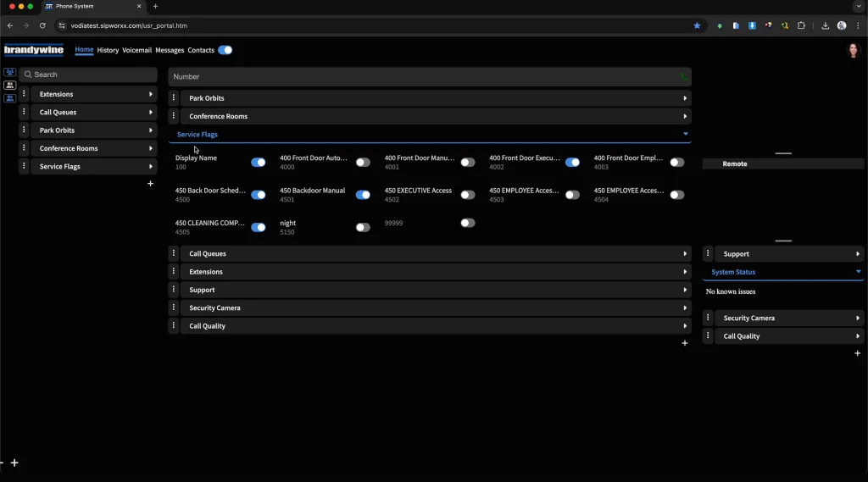Open the browser Extensions puzzle icon
This screenshot has height=482, width=868.
coord(801,25)
